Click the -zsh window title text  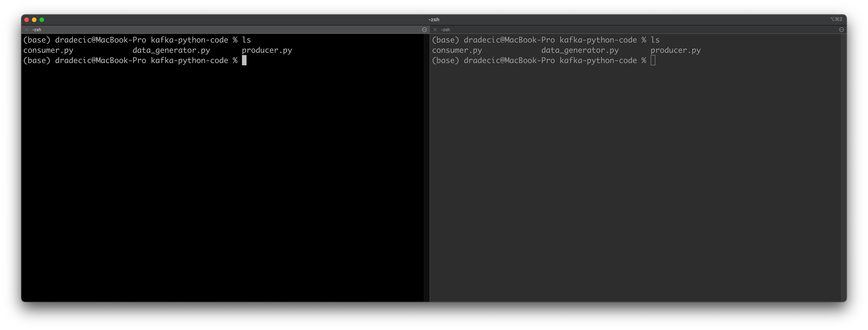434,19
